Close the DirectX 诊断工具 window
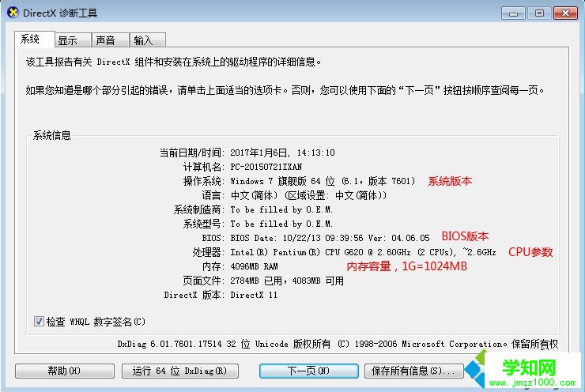Viewport: 585px width, 392px height. [x=565, y=13]
